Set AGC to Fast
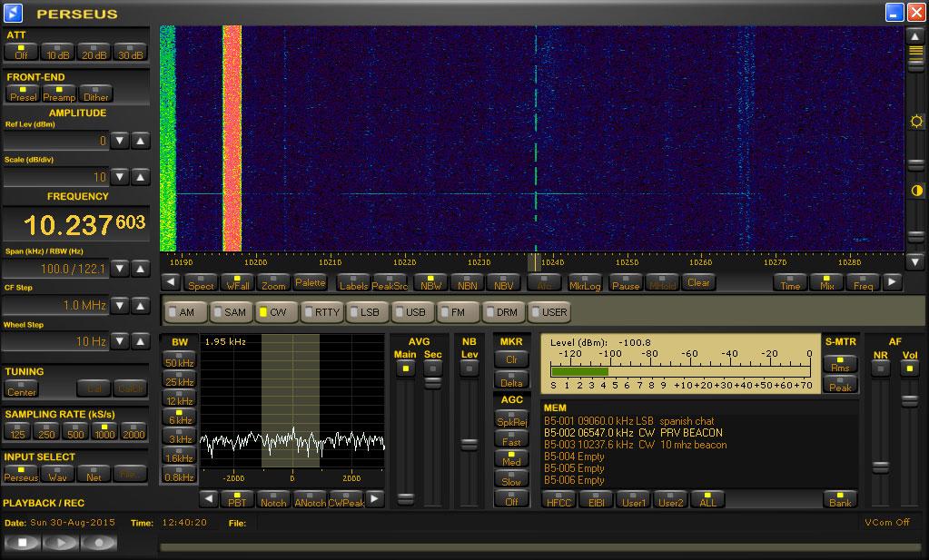929x560 pixels. [x=511, y=438]
